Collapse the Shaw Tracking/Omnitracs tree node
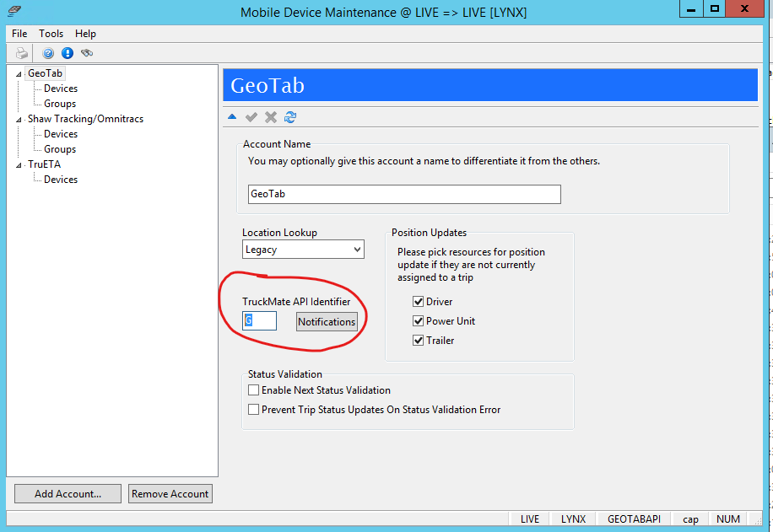This screenshot has height=532, width=773. click(x=19, y=120)
